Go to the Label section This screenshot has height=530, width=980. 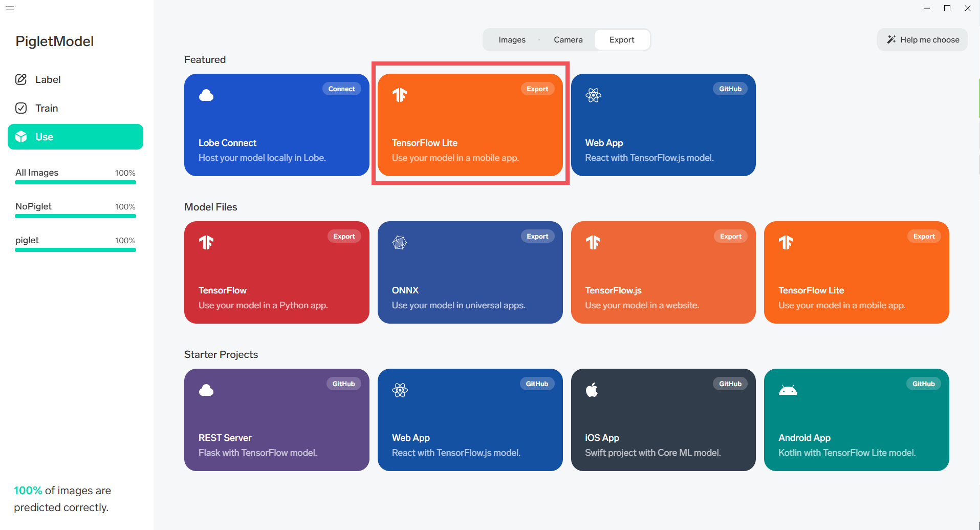tap(75, 79)
